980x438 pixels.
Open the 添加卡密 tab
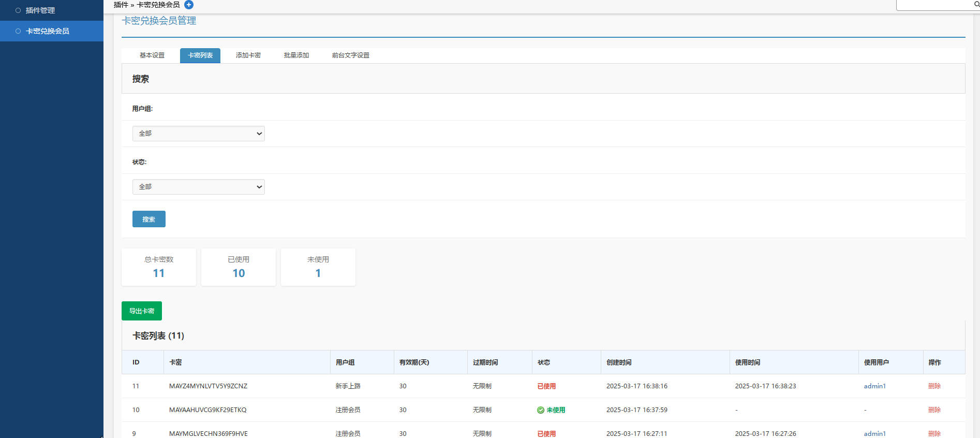(248, 55)
